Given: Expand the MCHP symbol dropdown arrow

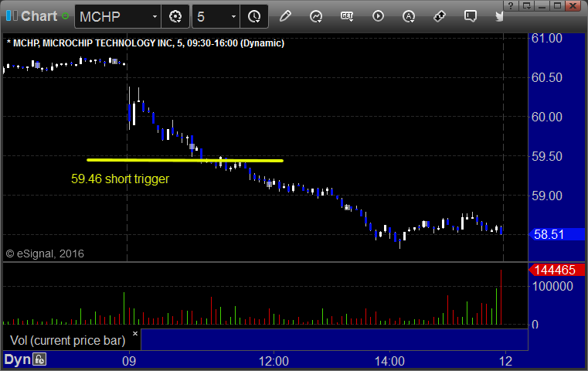Looking at the screenshot, I should [x=155, y=16].
